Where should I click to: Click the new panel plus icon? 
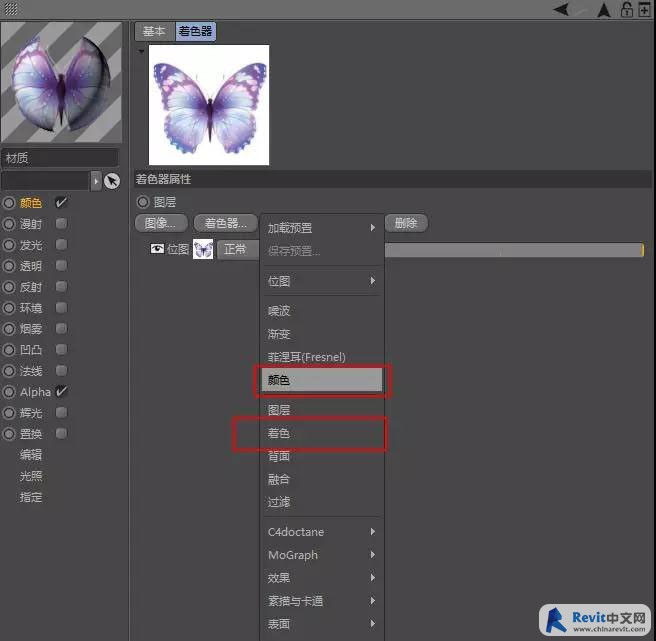[x=645, y=9]
